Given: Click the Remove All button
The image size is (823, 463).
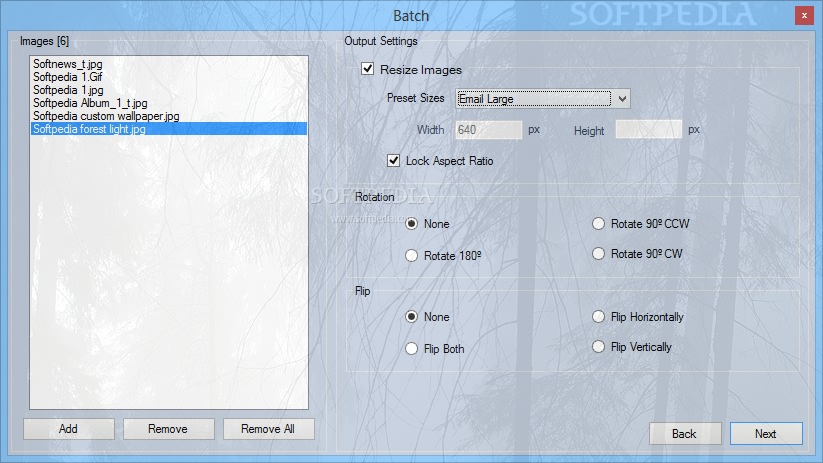Looking at the screenshot, I should pyautogui.click(x=269, y=429).
